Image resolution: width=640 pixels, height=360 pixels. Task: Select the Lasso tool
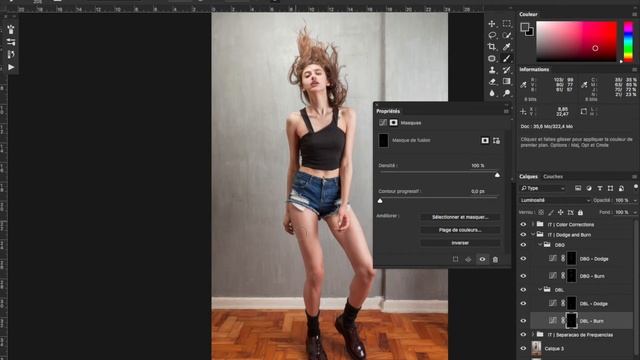pos(492,36)
